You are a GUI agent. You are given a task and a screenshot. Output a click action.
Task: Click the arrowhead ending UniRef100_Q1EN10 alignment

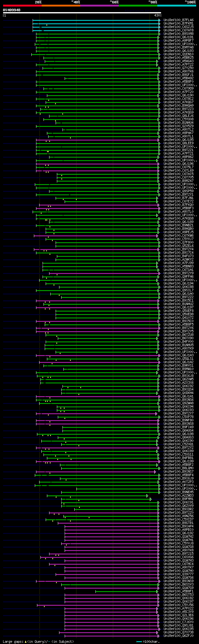160,54
